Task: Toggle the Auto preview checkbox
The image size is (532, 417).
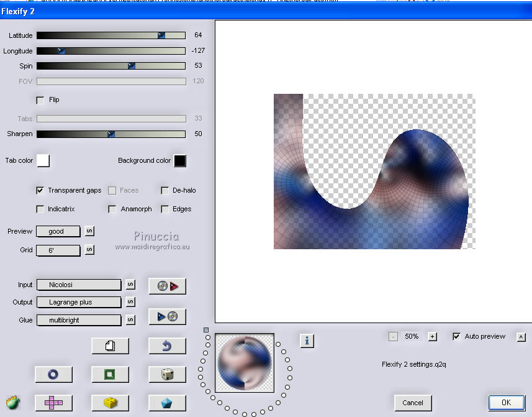Action: tap(456, 336)
